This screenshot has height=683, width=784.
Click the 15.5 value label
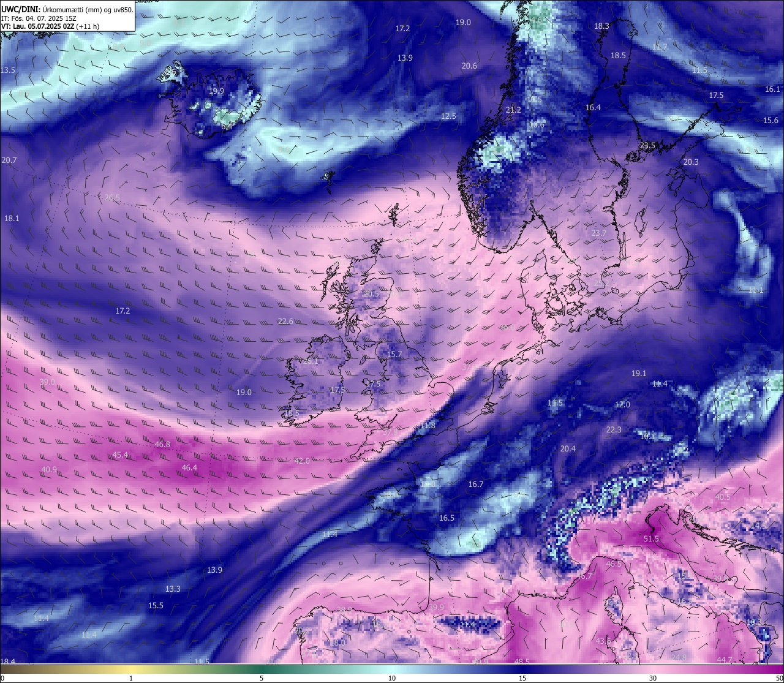[156, 605]
